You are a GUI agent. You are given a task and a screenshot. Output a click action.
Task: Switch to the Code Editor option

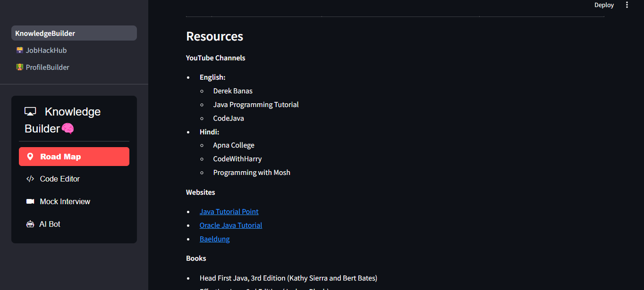tap(74, 179)
